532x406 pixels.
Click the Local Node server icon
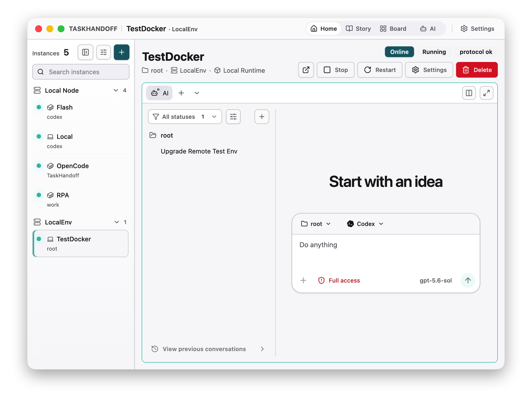coord(37,90)
